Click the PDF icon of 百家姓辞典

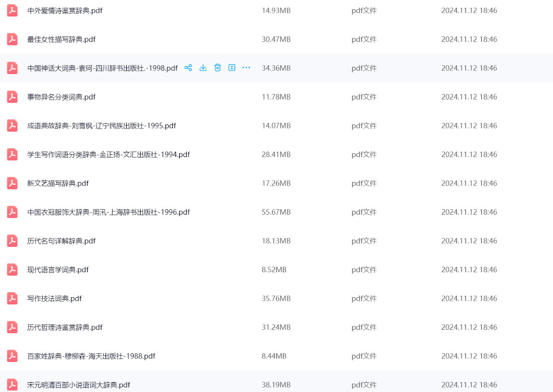(x=12, y=356)
